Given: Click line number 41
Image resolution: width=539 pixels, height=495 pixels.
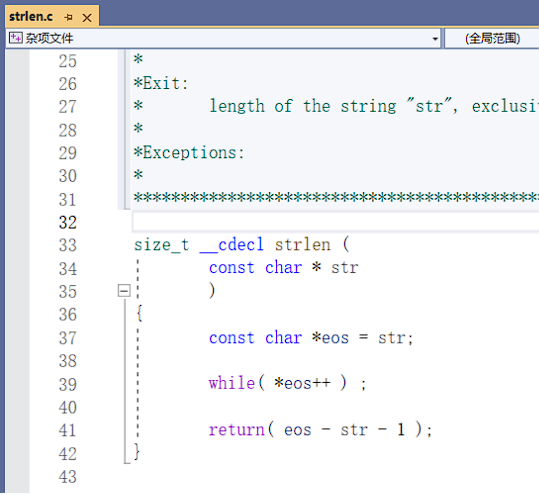Looking at the screenshot, I should 67,430.
